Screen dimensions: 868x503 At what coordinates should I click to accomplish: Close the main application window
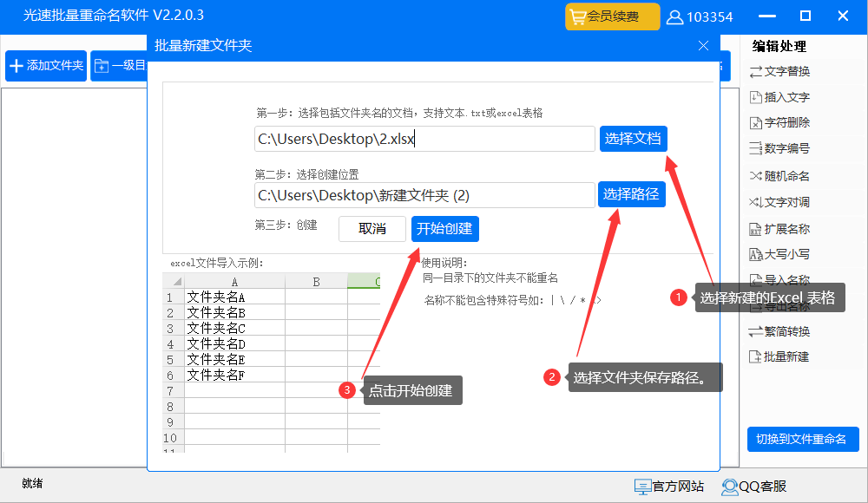843,16
